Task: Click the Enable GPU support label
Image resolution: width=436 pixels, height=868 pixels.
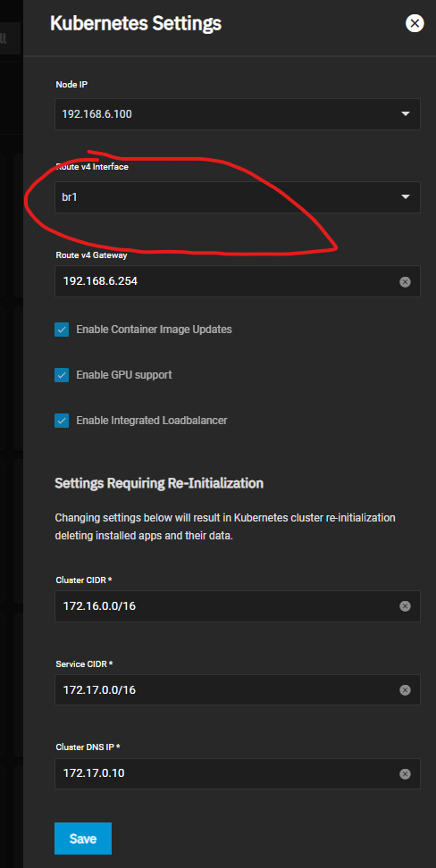Action: click(124, 375)
